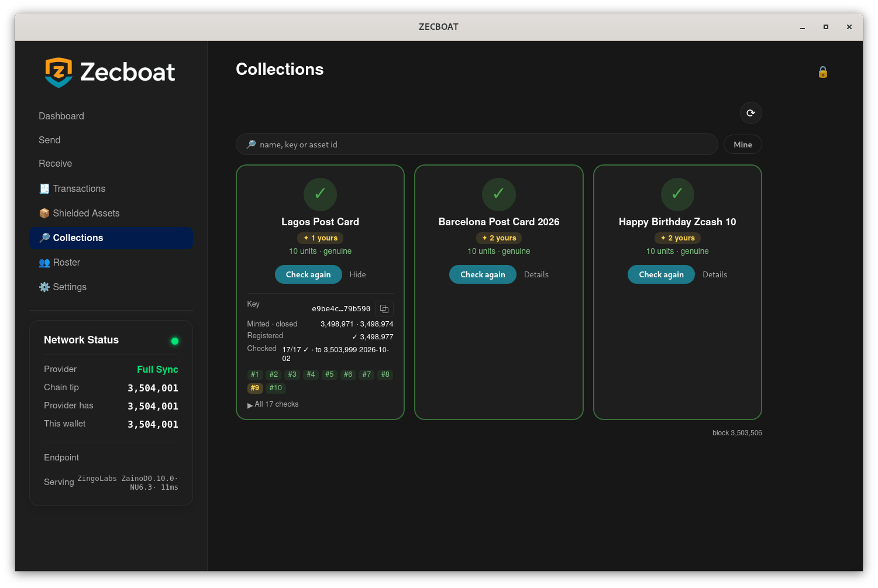Copy the key e9be4c…79b590
Image resolution: width=878 pixels, height=588 pixels.
(384, 309)
